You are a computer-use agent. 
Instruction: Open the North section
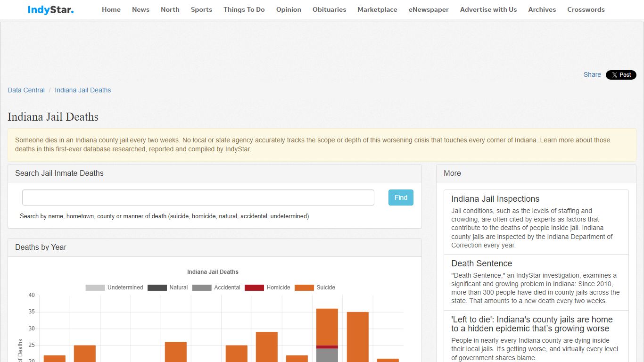coord(170,9)
